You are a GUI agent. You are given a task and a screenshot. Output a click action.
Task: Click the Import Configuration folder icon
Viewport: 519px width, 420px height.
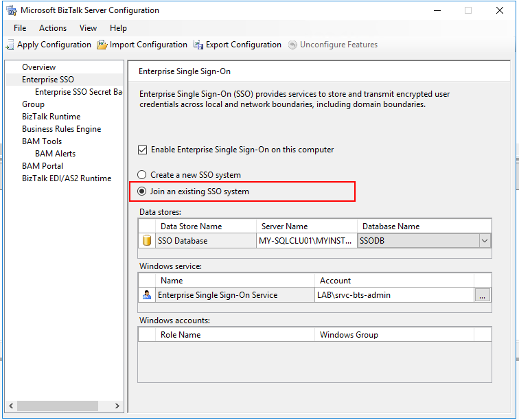(x=102, y=45)
